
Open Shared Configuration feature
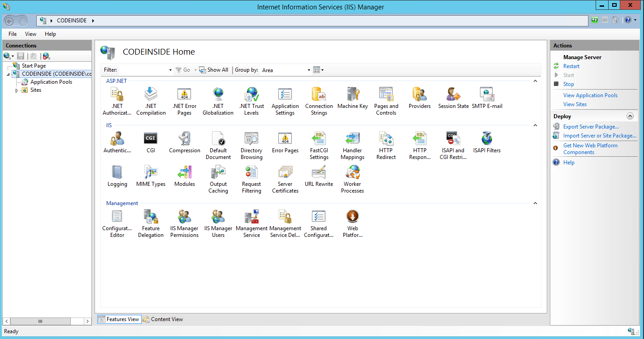point(319,223)
